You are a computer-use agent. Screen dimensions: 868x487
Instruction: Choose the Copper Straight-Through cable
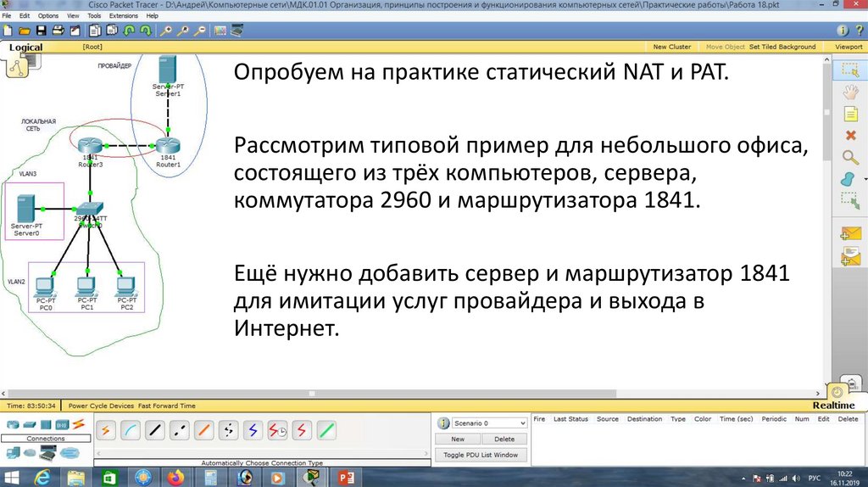(x=155, y=430)
